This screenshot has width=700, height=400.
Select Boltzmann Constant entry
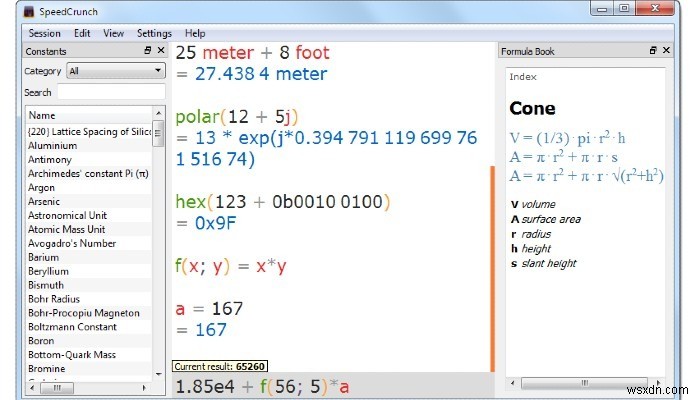[89, 327]
